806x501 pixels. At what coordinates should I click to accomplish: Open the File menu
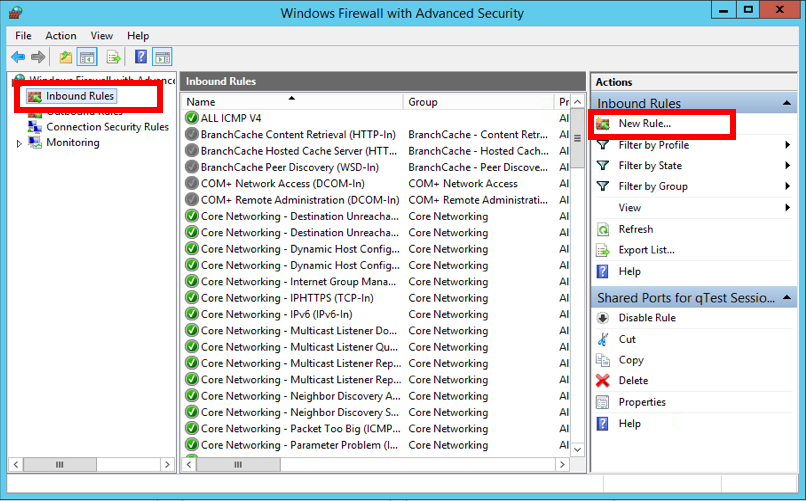(x=23, y=36)
